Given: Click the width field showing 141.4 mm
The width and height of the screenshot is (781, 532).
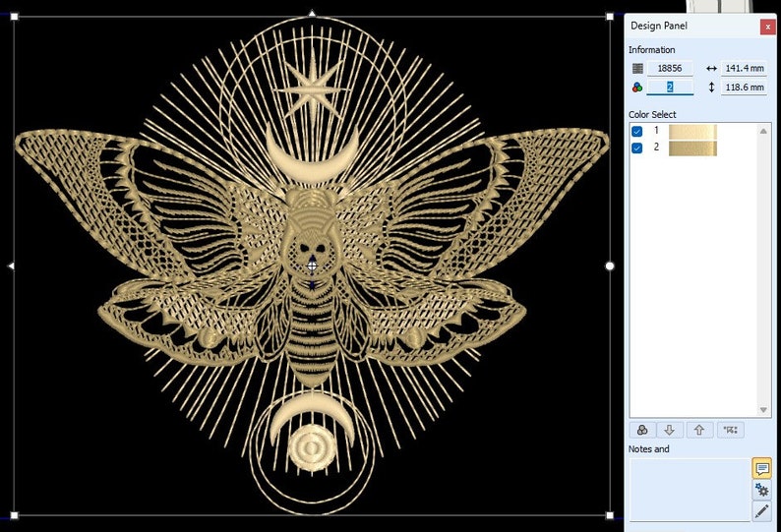Looking at the screenshot, I should tap(745, 68).
